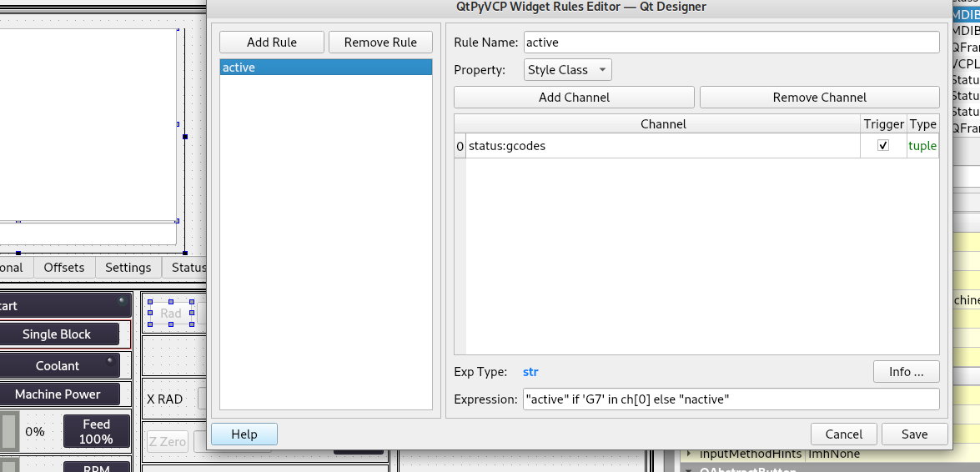Toggle the Trigger checkbox for status:gcodes
This screenshot has height=472, width=980.
(883, 146)
